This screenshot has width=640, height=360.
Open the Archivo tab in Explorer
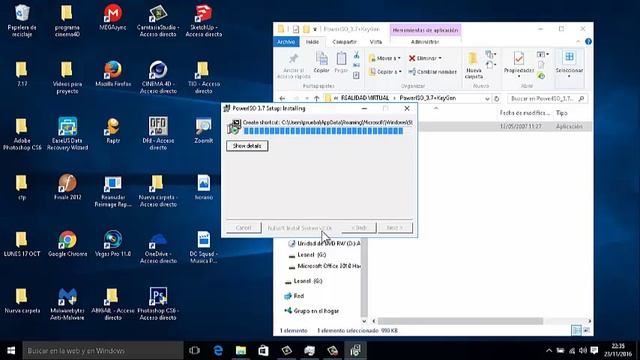(x=286, y=42)
